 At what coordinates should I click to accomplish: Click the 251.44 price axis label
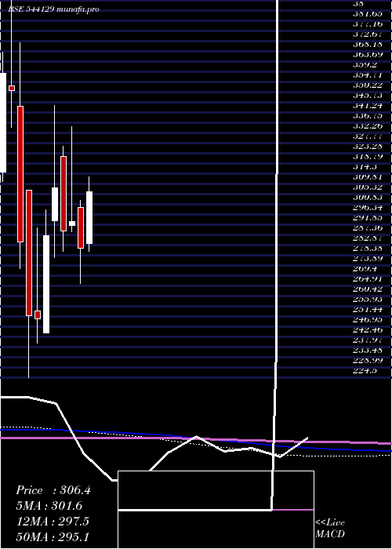[368, 310]
